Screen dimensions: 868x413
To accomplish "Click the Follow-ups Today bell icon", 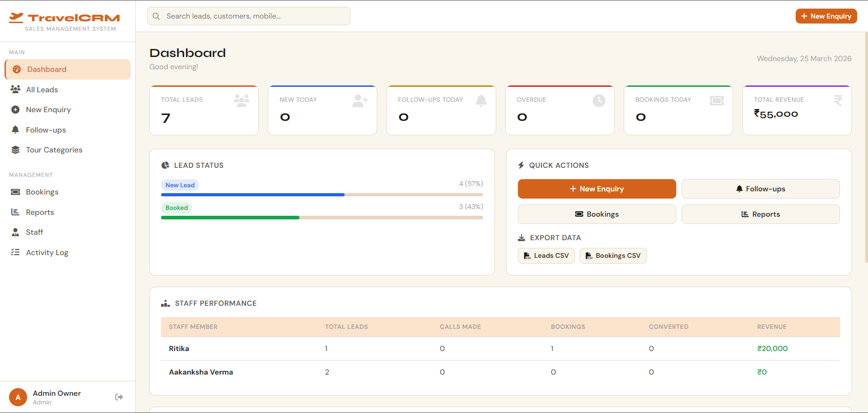I will (481, 100).
